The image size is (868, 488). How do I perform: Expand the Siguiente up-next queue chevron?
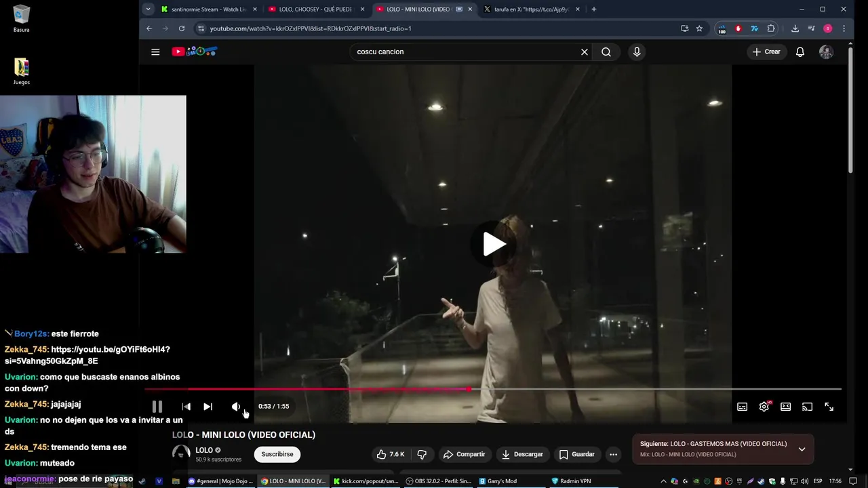[802, 449]
